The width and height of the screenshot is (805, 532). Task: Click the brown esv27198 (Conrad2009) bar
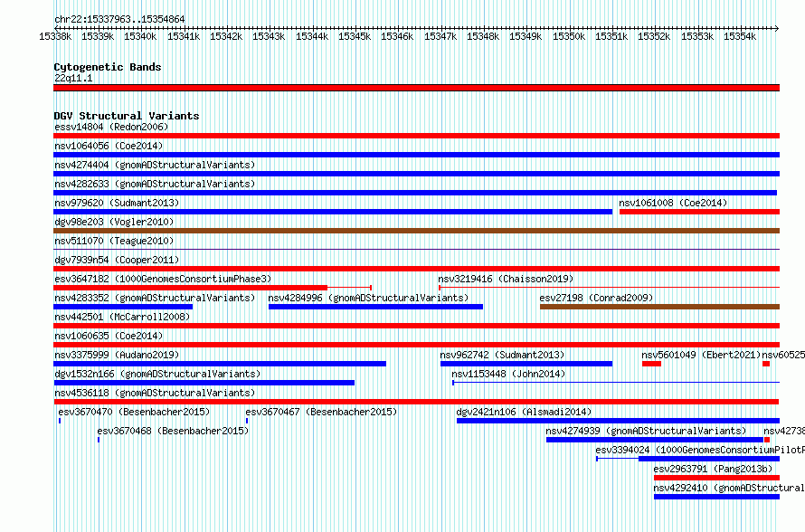tap(659, 307)
